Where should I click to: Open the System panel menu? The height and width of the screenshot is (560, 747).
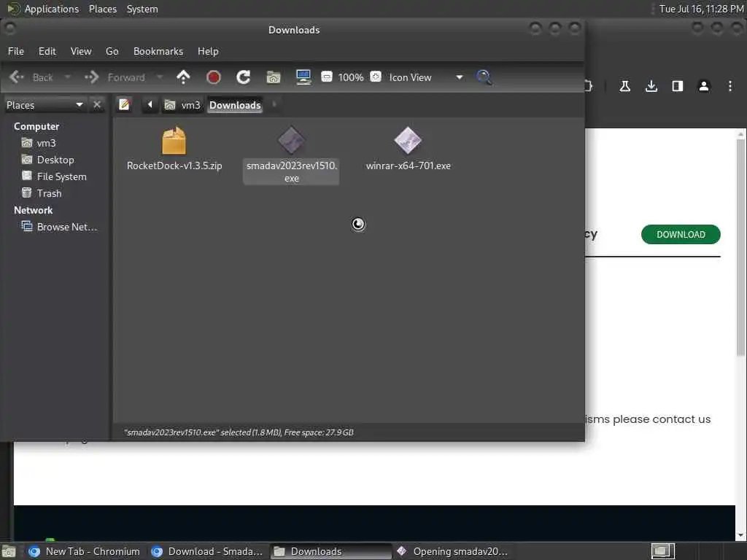[x=142, y=9]
